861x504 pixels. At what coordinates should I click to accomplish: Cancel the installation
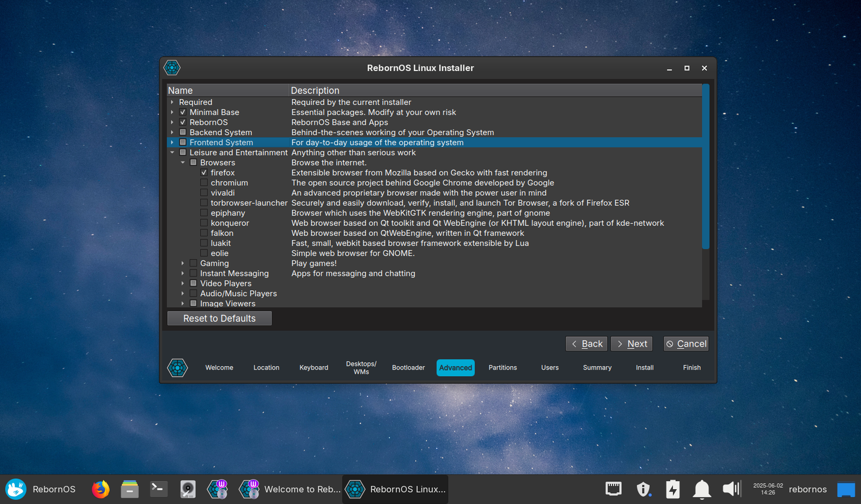click(686, 344)
